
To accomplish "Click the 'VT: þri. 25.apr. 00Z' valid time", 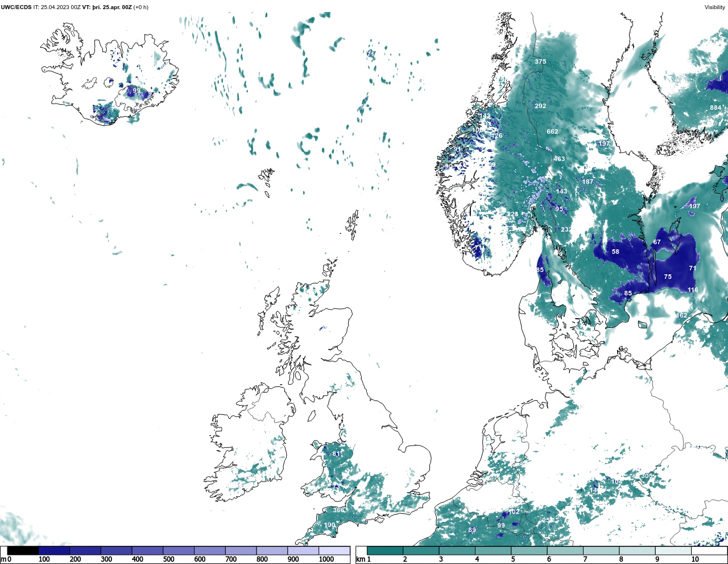I will 107,7.
